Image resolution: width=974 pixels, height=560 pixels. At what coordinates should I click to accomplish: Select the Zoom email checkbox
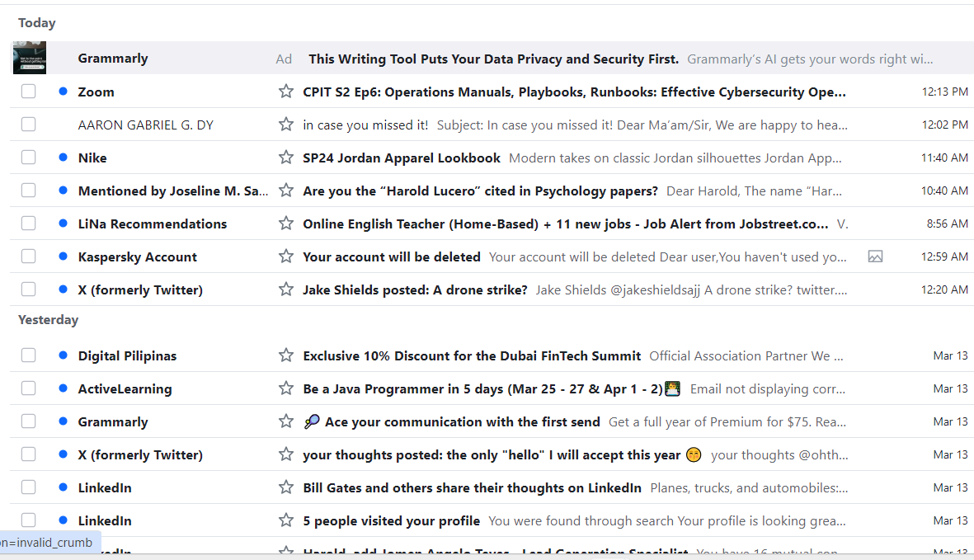29,92
